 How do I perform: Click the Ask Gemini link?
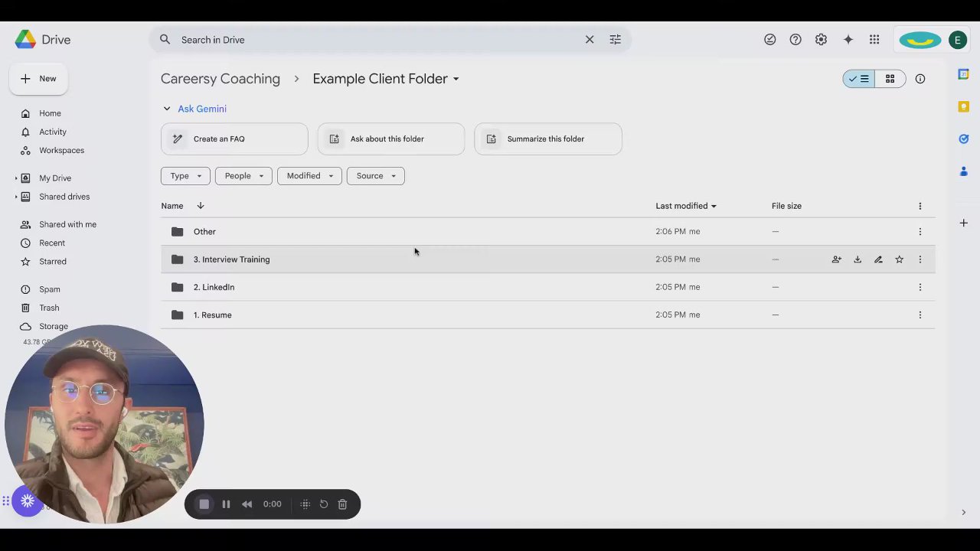point(202,109)
